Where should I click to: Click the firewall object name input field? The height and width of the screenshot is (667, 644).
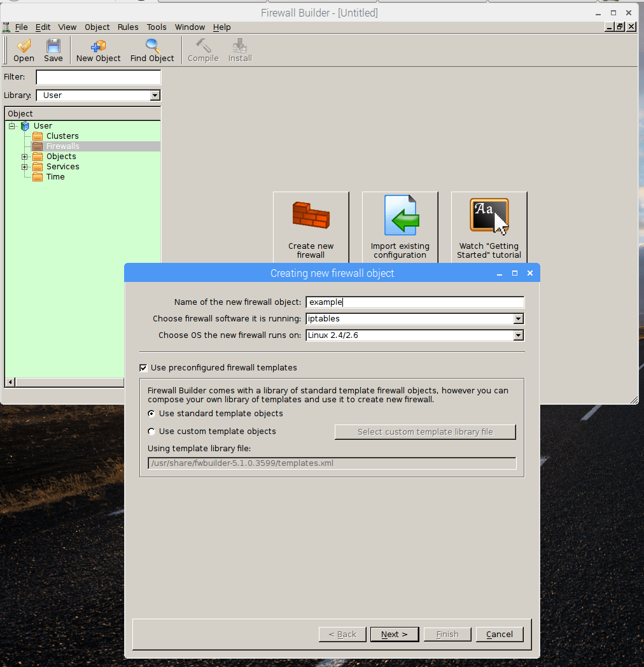coord(415,302)
